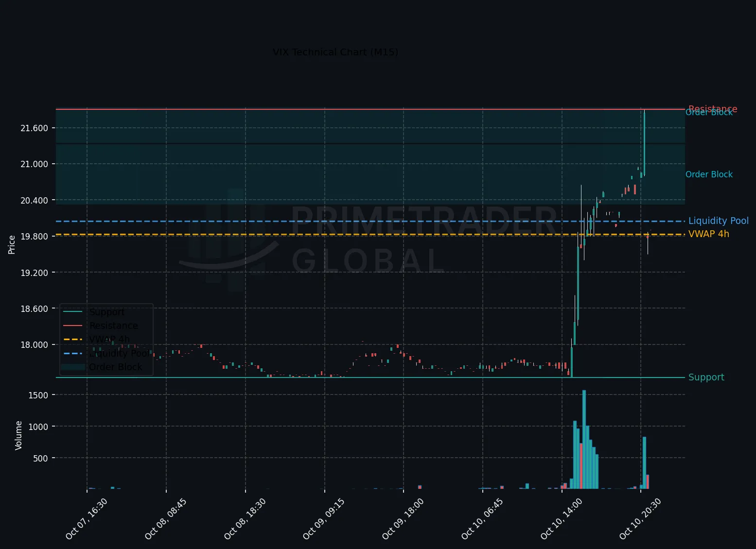Click the 19.800 price axis value
Image resolution: width=756 pixels, height=549 pixels.
click(x=34, y=237)
